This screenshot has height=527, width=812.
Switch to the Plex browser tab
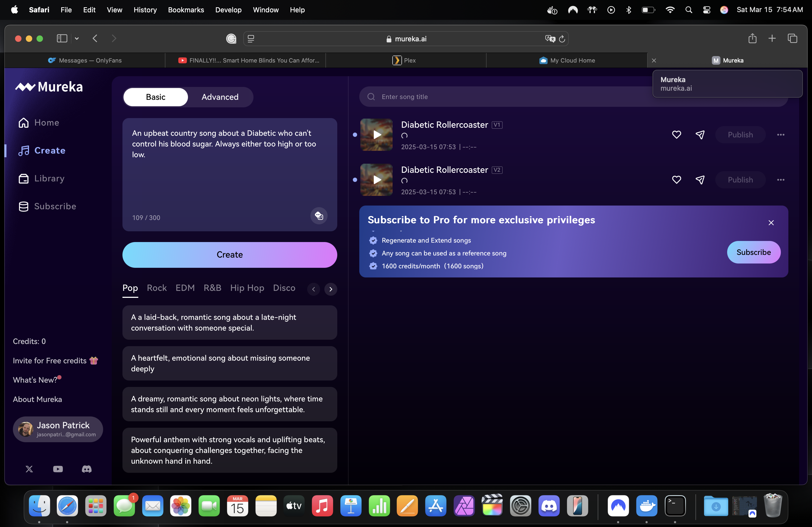point(406,60)
